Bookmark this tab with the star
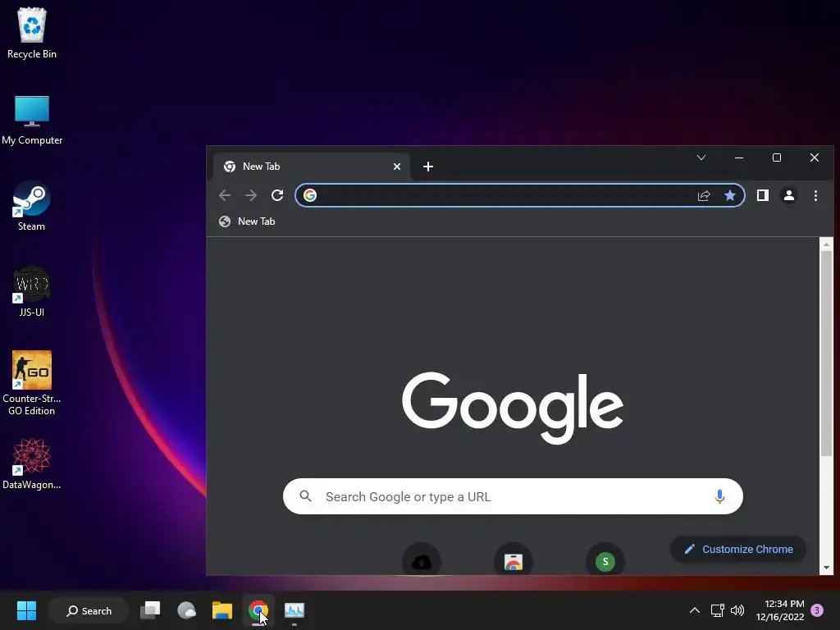 tap(729, 195)
